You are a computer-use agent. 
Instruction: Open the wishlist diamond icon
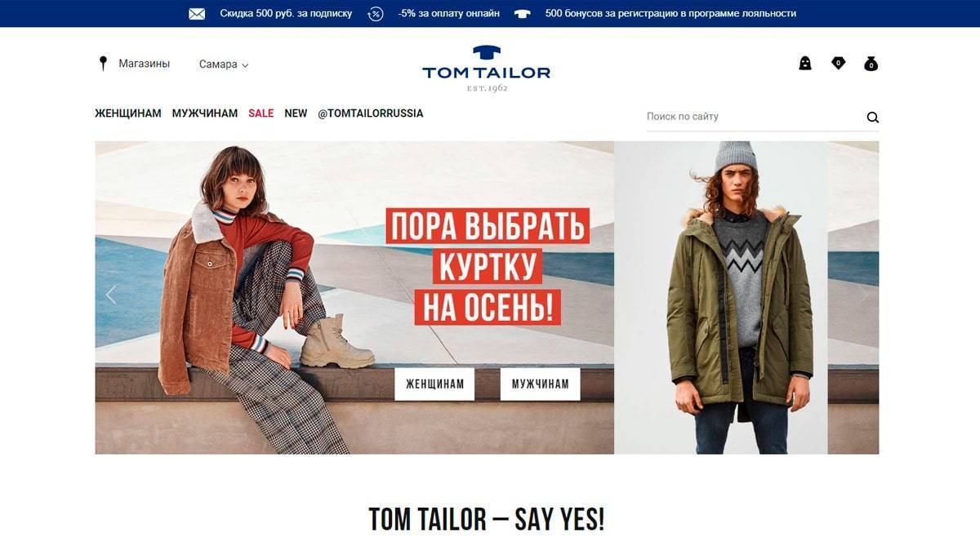click(838, 63)
